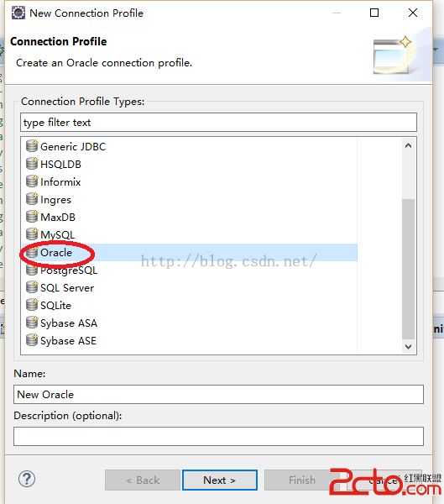Select SQLite profile type
444x504 pixels.
click(x=55, y=306)
